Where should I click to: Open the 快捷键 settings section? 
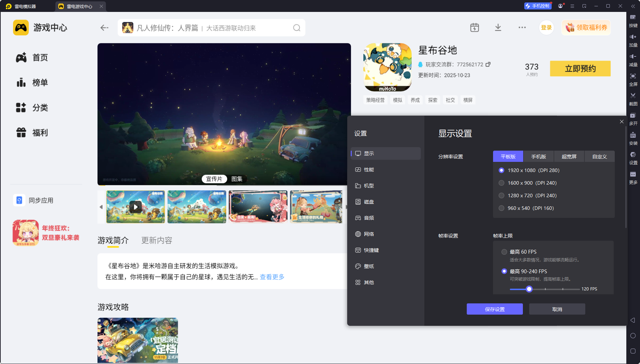(386, 250)
